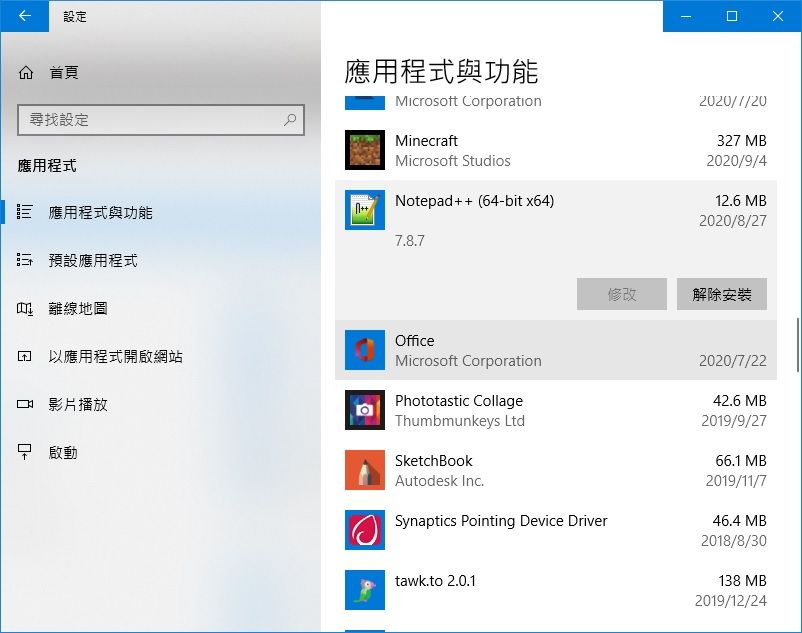Click the 應用程式 sidebar section header

[47, 166]
